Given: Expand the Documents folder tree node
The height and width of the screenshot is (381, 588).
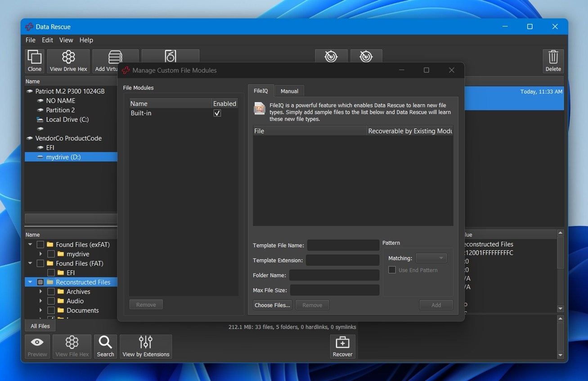Looking at the screenshot, I should pyautogui.click(x=41, y=310).
